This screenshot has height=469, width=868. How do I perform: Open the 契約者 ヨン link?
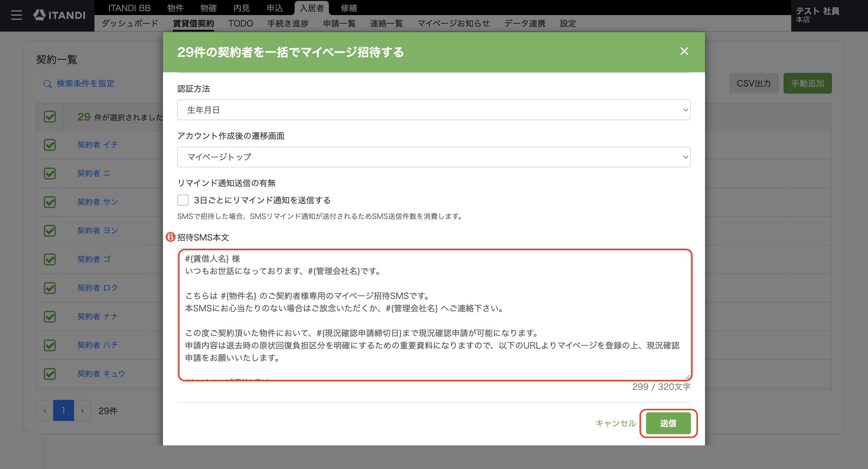coord(97,231)
